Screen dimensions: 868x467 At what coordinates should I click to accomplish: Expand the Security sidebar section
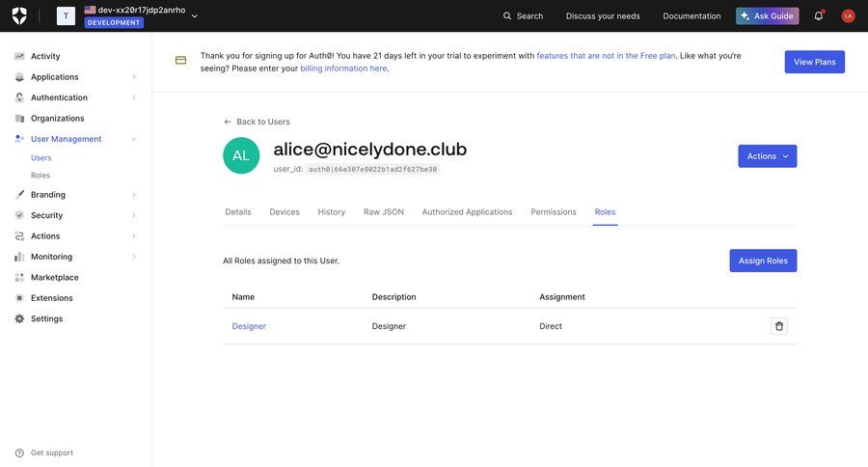click(134, 215)
